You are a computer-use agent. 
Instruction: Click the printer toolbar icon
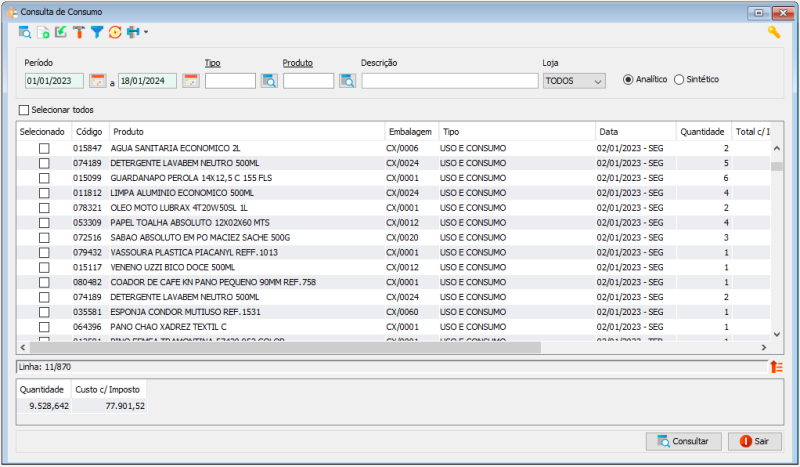133,32
